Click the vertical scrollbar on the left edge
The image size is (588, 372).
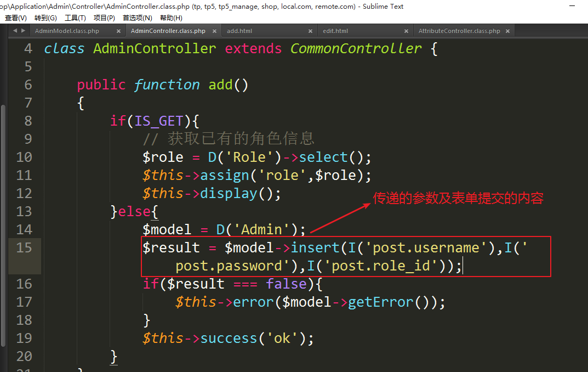[x=3, y=219]
